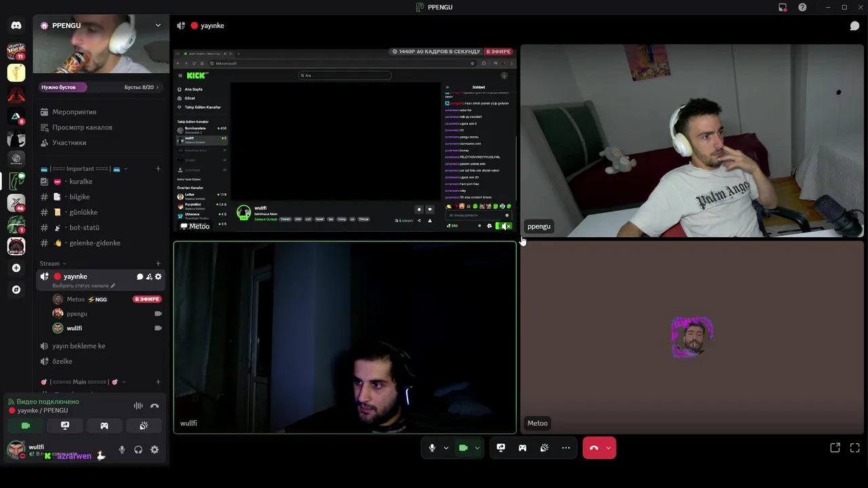Open soundboard in bottom control bar
This screenshot has height=488, width=868.
click(x=544, y=448)
